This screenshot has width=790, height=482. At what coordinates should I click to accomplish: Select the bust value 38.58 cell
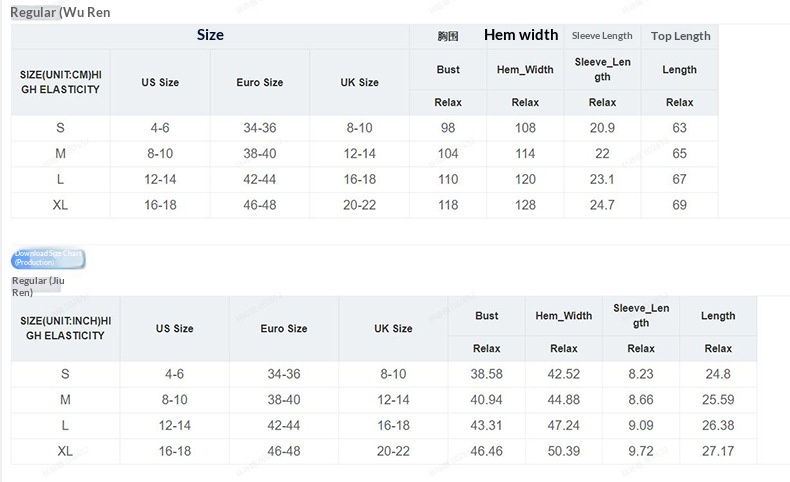click(x=487, y=374)
